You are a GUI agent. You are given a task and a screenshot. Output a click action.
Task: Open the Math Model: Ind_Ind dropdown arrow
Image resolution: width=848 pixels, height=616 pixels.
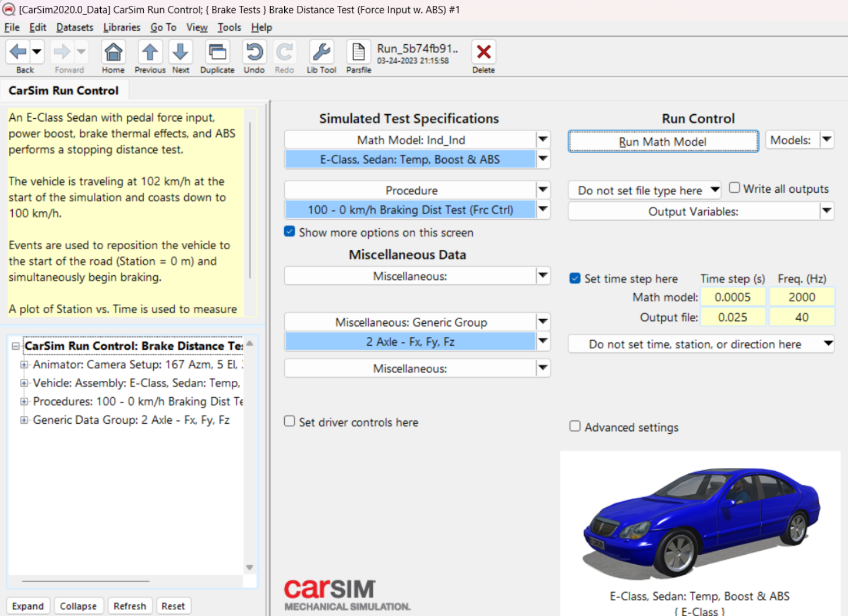click(x=543, y=140)
